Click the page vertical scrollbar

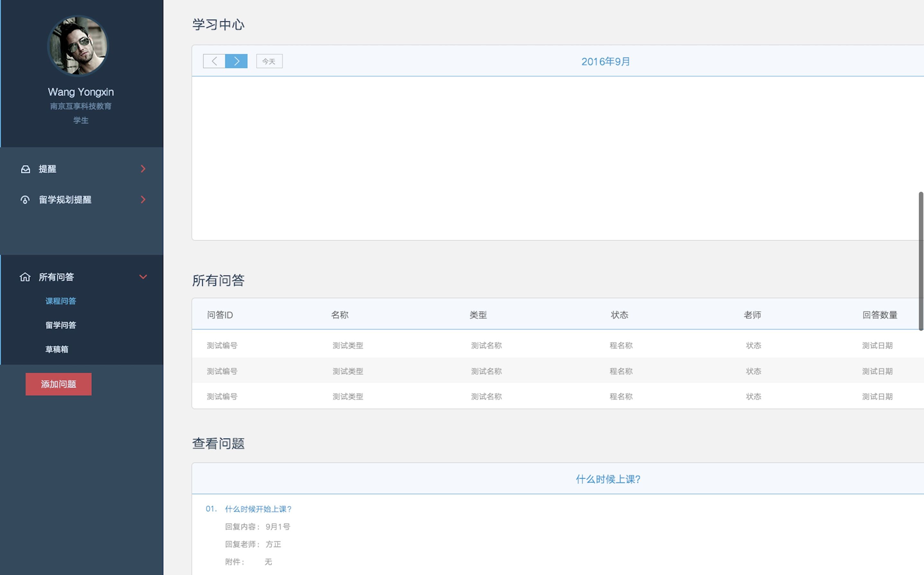click(x=920, y=261)
